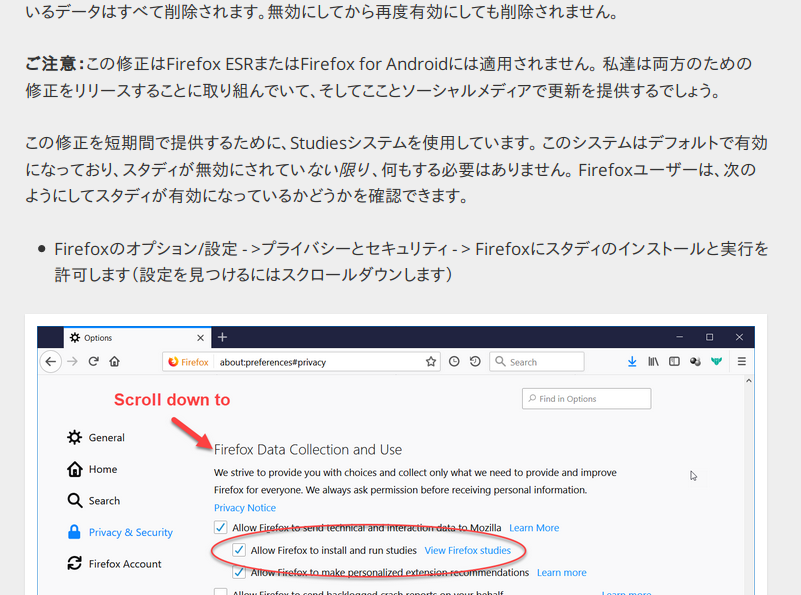
Task: Open a new tab with the plus button
Action: click(222, 337)
